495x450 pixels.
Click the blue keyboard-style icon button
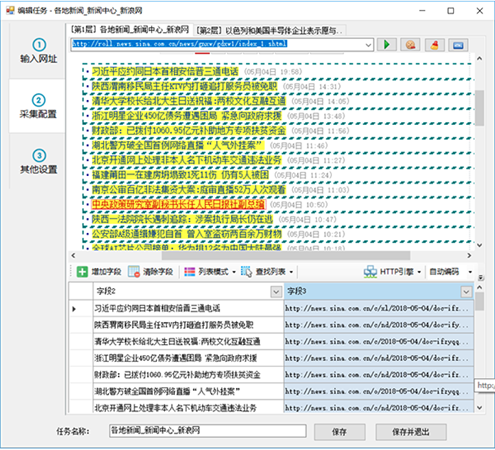pos(458,45)
